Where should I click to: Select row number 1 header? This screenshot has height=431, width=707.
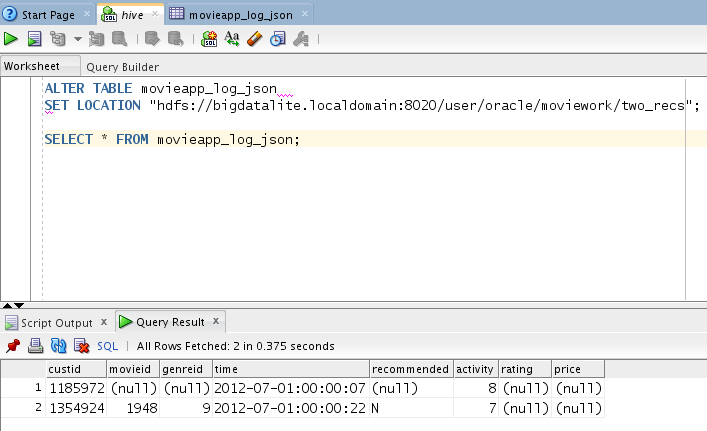click(23, 387)
